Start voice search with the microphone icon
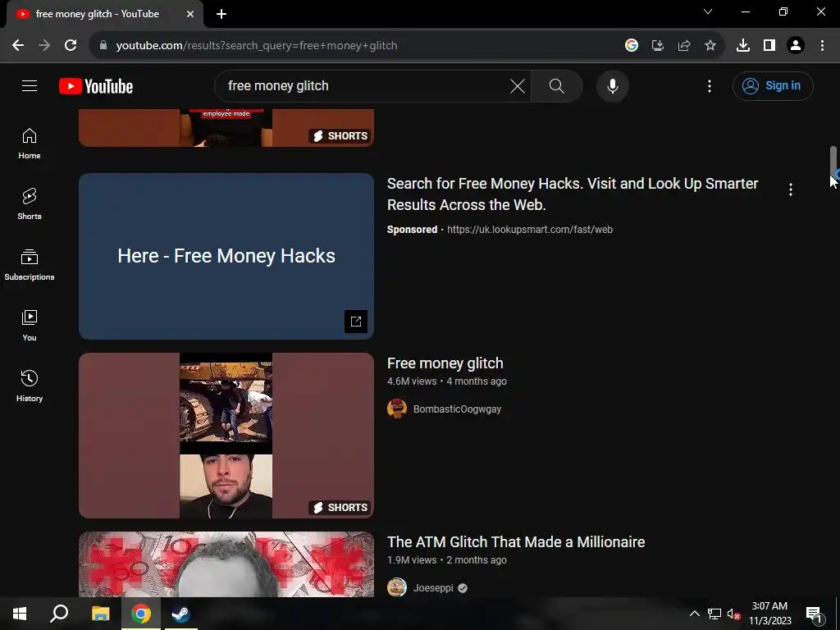 (612, 85)
